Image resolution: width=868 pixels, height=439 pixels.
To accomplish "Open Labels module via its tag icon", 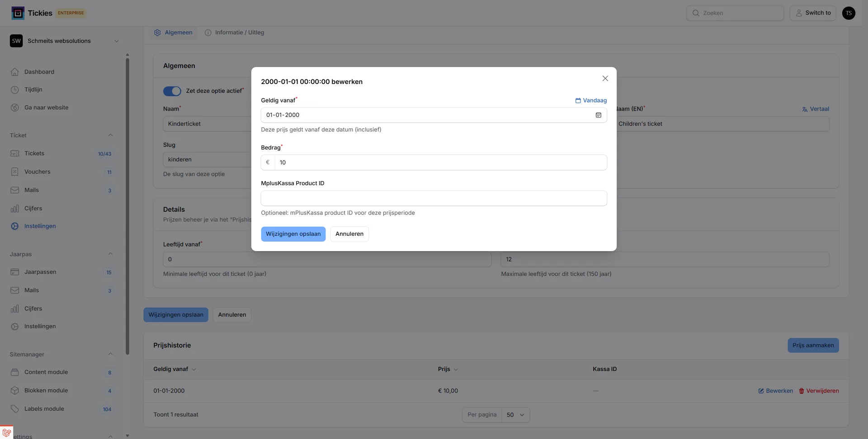I will pyautogui.click(x=15, y=408).
